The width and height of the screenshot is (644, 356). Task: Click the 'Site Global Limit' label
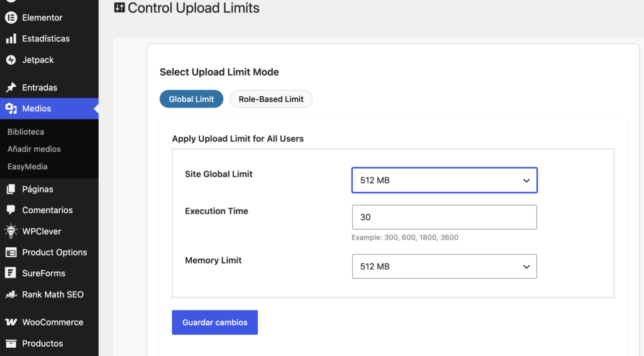coord(218,174)
